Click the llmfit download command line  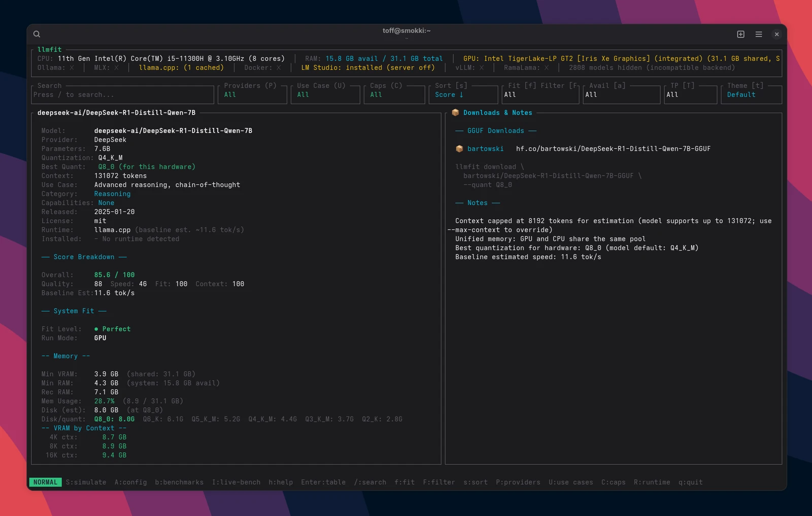coord(490,167)
